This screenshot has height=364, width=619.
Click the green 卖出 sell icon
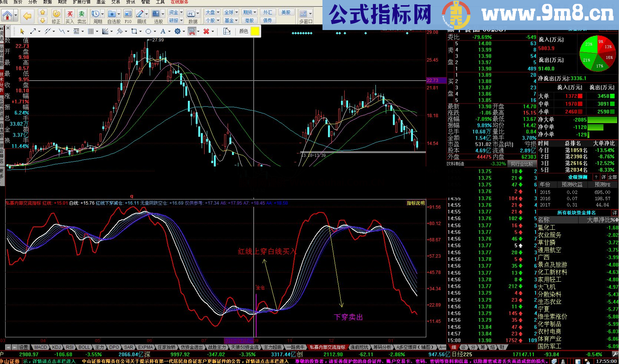82,14
